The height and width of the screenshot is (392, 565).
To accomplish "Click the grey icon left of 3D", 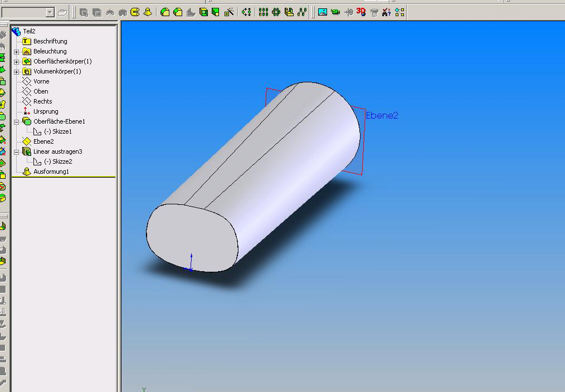I will (x=348, y=13).
